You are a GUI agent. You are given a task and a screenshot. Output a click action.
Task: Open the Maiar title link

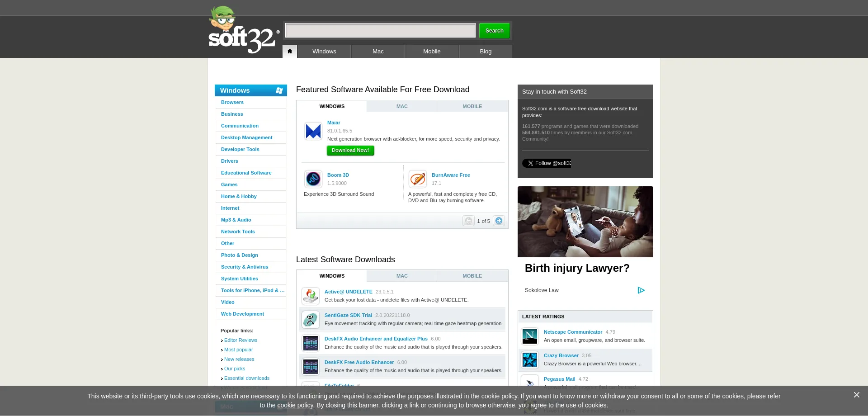[x=334, y=123]
